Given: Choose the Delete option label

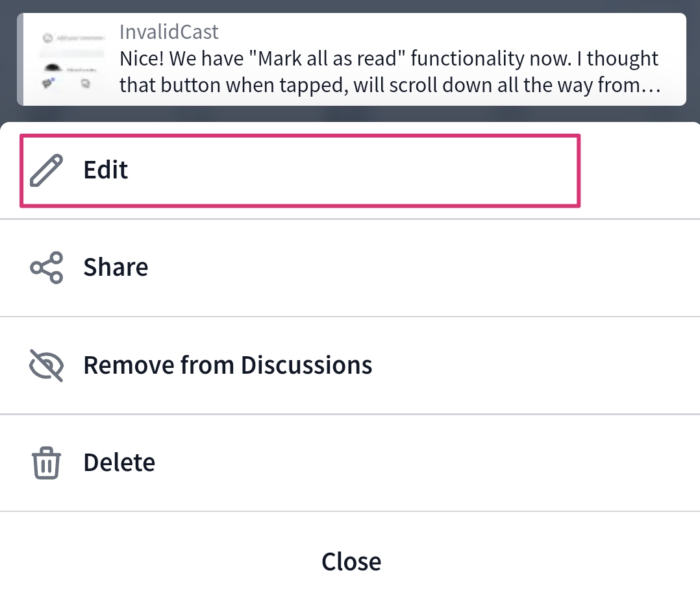Looking at the screenshot, I should pos(119,463).
